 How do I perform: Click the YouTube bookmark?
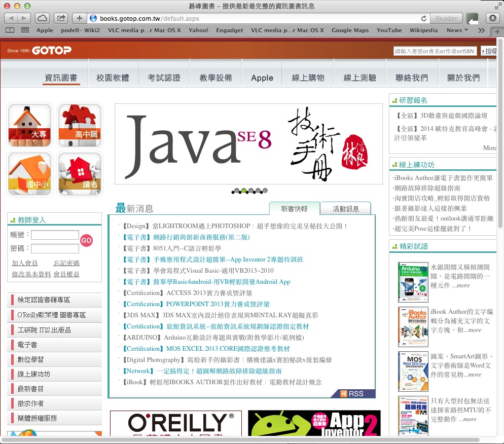389,30
